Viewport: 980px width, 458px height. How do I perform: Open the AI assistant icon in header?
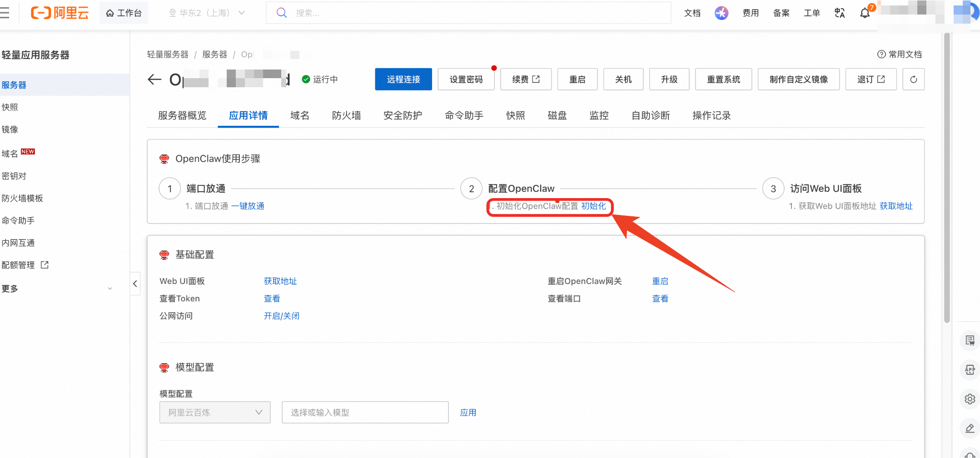[x=721, y=13]
